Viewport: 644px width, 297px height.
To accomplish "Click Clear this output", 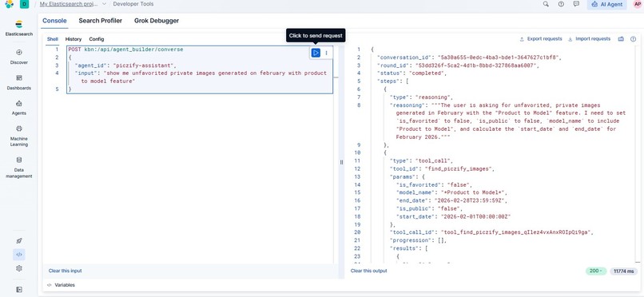I will tap(369, 271).
